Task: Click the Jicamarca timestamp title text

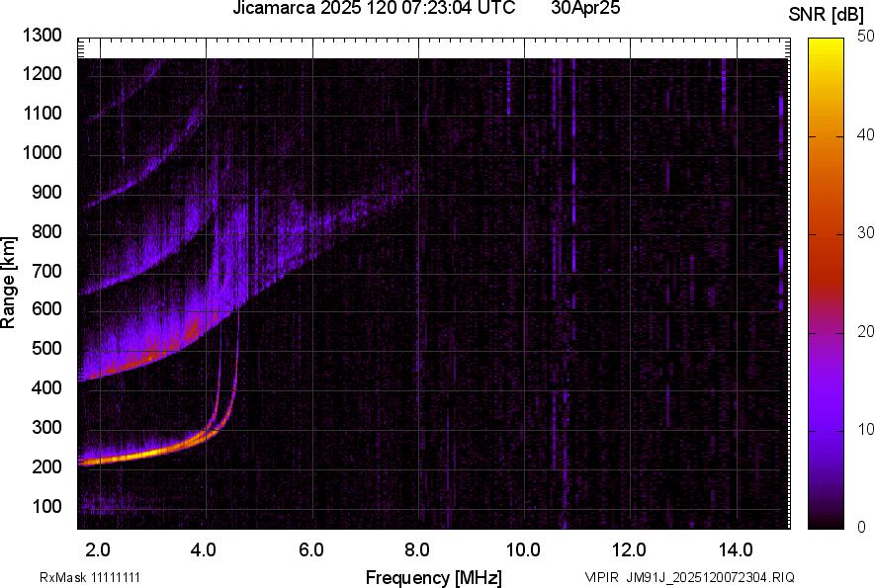Action: tap(374, 8)
